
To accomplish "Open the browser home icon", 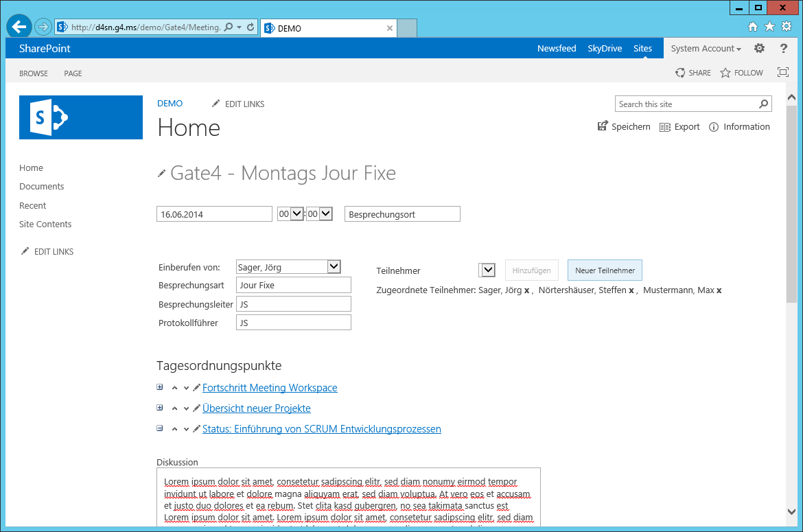I will coord(752,27).
